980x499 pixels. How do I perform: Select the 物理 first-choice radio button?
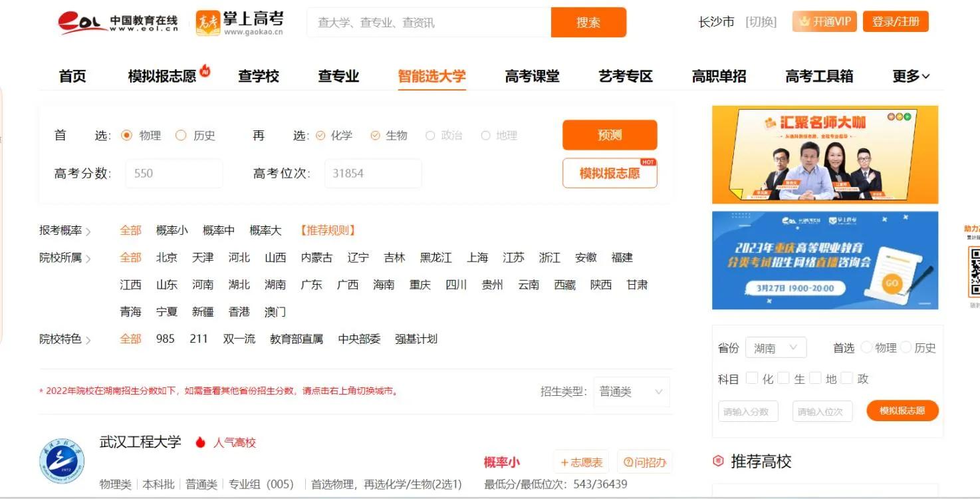click(125, 135)
